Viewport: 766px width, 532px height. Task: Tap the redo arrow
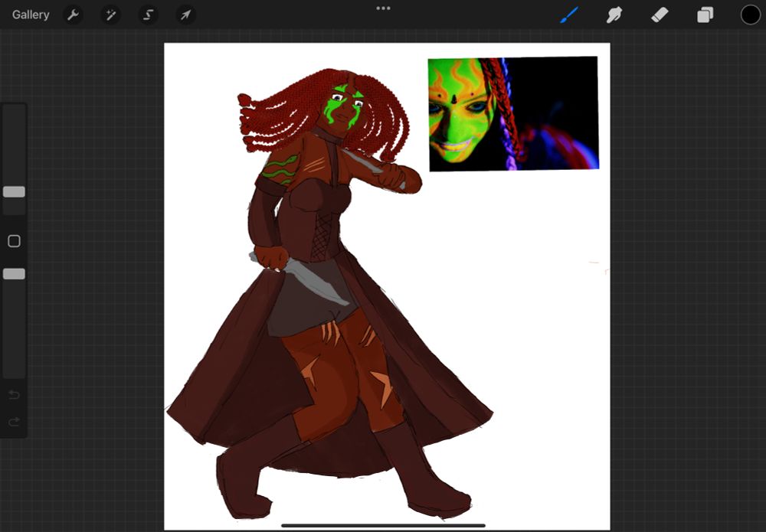pos(13,422)
